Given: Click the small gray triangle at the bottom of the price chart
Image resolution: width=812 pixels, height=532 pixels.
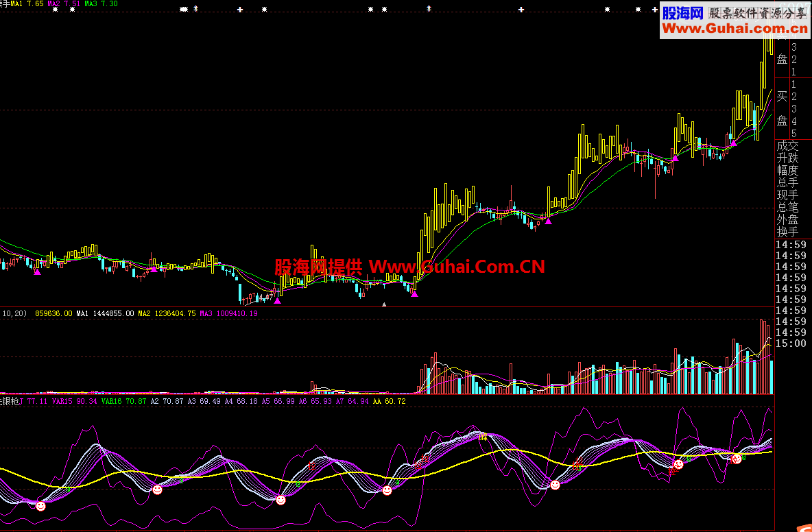Looking at the screenshot, I should 384,305.
